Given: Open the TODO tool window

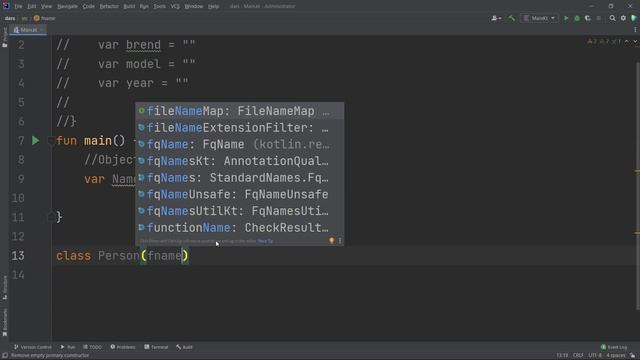Looking at the screenshot, I should pos(92,347).
